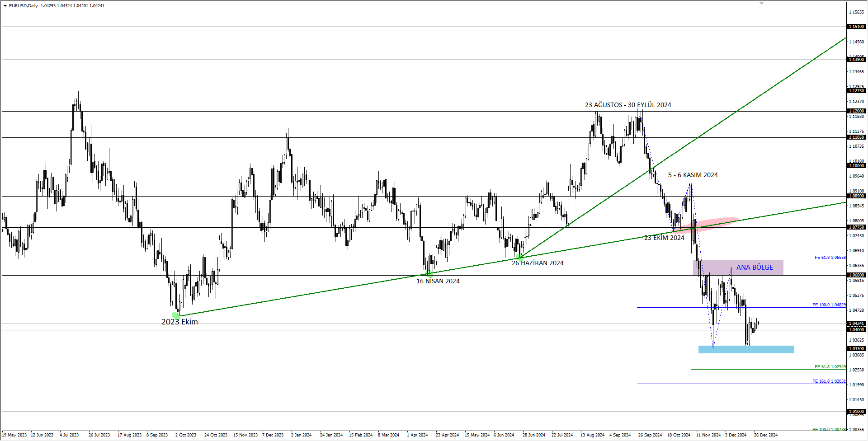The width and height of the screenshot is (868, 441).
Task: Click the current price tag 1.04241
Action: (x=856, y=324)
